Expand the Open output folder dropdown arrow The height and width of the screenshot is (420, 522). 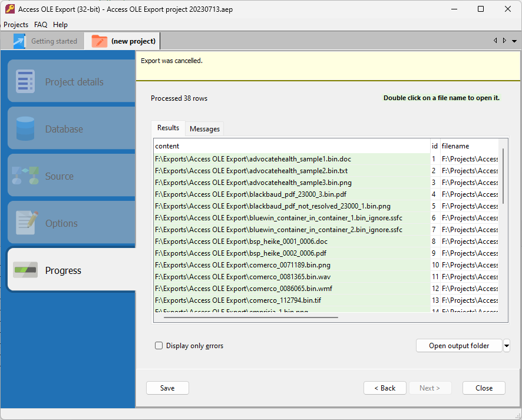coord(507,346)
